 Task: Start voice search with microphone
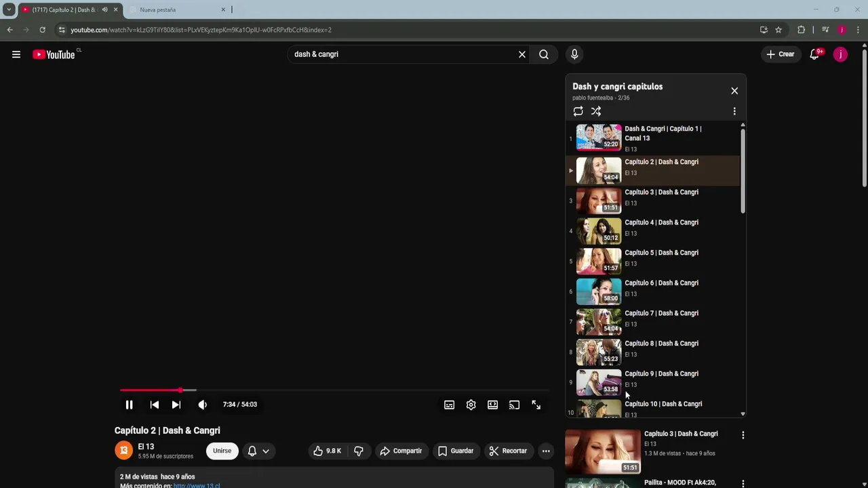coord(574,54)
